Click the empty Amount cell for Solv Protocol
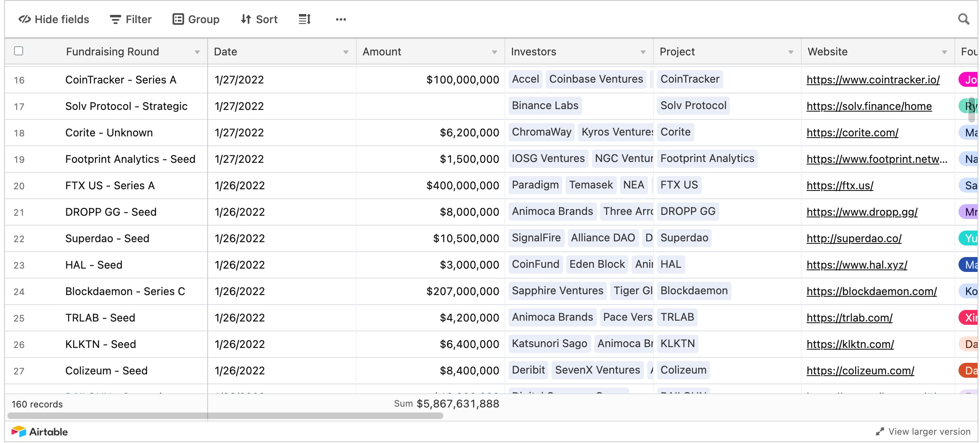Screen dimensions: 980x443 click(x=430, y=106)
